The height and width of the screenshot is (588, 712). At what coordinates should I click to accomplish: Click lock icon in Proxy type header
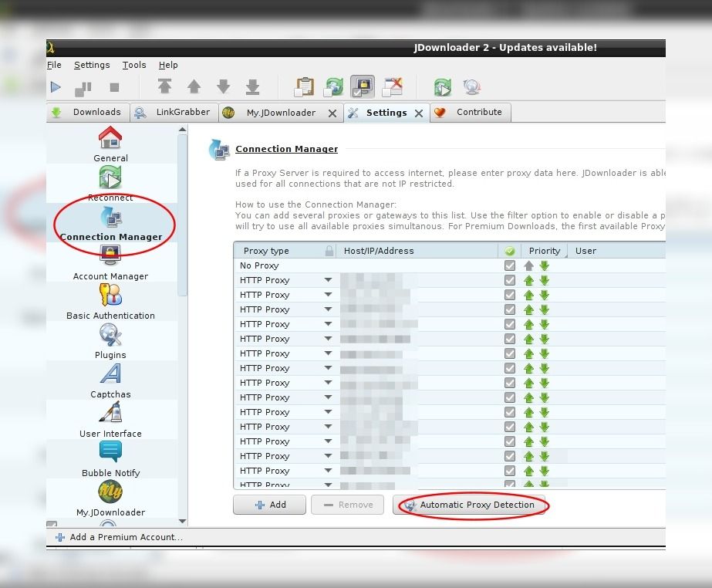point(329,250)
